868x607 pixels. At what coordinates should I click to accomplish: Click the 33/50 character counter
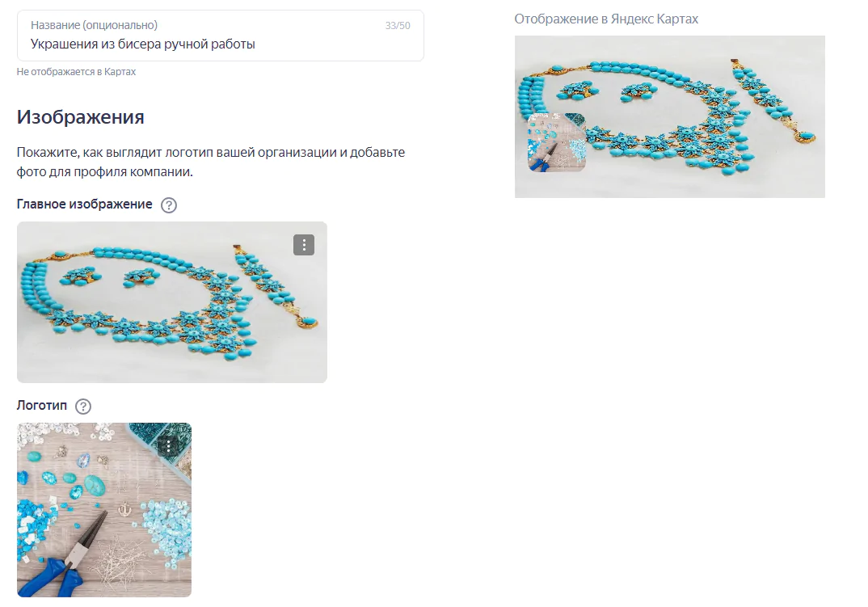398,26
